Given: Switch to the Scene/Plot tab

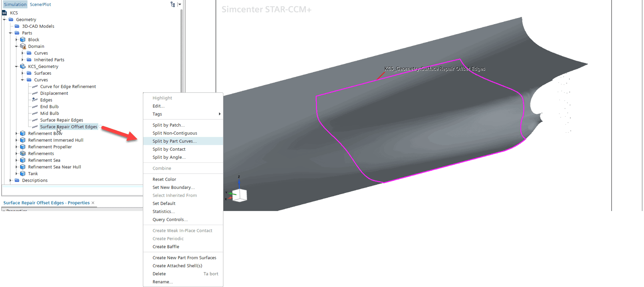Looking at the screenshot, I should click(x=40, y=4).
